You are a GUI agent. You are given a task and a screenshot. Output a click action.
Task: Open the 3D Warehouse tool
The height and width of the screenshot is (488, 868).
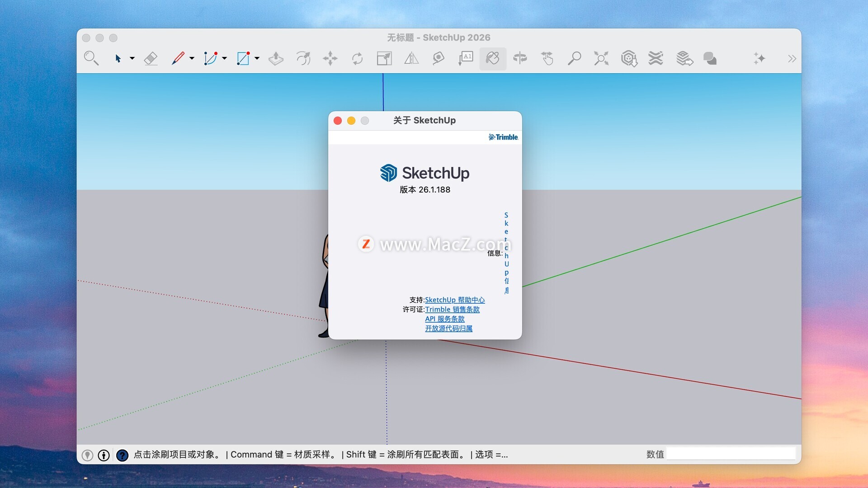point(629,58)
